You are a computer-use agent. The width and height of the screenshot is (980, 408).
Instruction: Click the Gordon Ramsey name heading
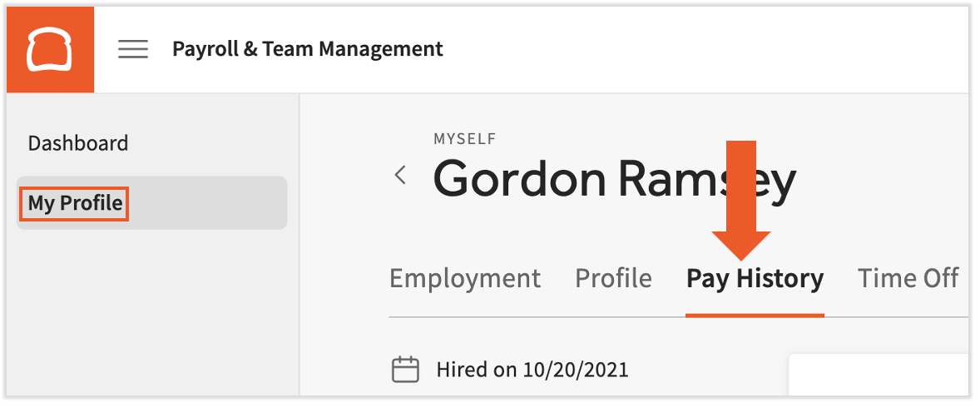[x=614, y=177]
